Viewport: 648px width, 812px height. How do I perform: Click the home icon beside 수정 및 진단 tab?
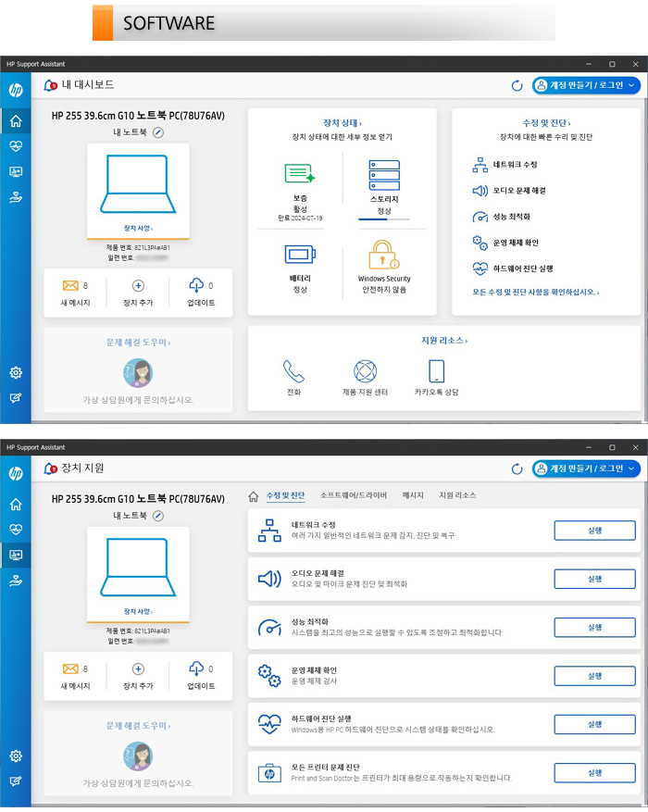253,496
